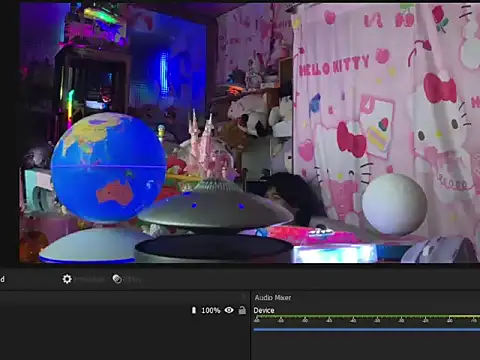This screenshot has height=360, width=480.
Task: Click the 100% value in the source row
Action: coord(211,310)
